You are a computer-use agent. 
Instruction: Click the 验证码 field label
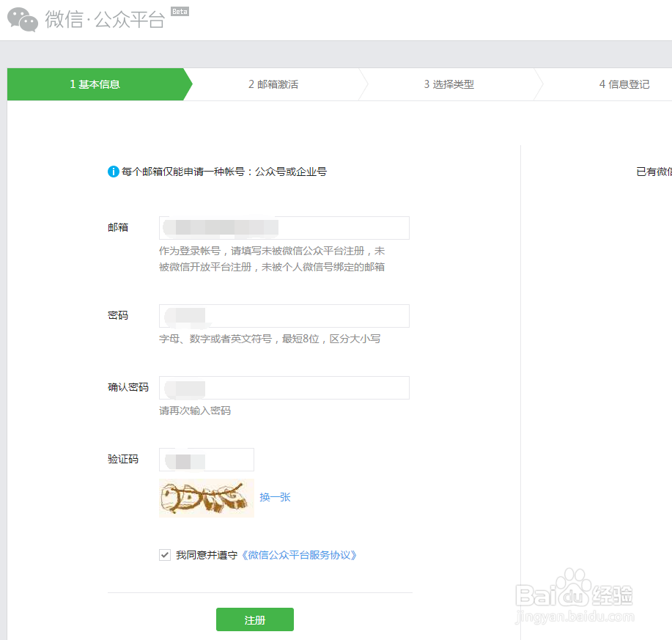(123, 459)
